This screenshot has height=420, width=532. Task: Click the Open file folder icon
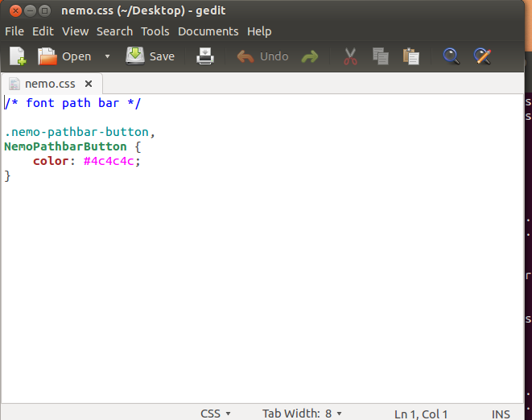click(x=48, y=56)
